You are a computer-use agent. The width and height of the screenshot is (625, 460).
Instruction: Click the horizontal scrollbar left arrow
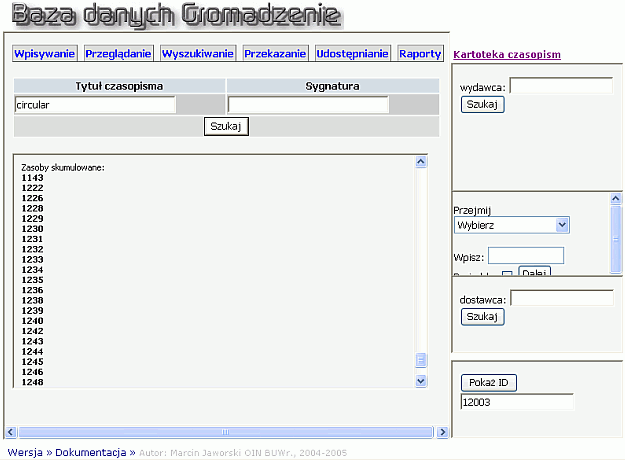pyautogui.click(x=11, y=432)
